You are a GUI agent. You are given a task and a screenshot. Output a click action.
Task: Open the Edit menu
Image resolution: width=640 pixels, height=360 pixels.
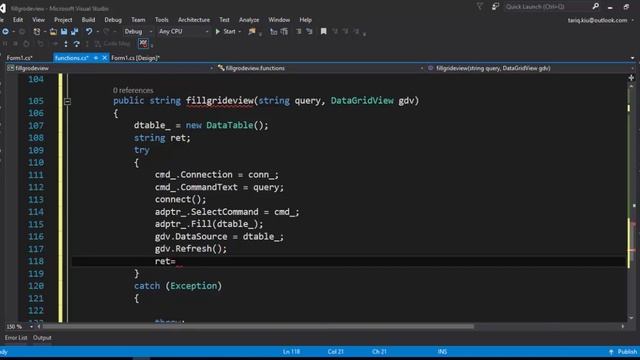(x=18, y=20)
